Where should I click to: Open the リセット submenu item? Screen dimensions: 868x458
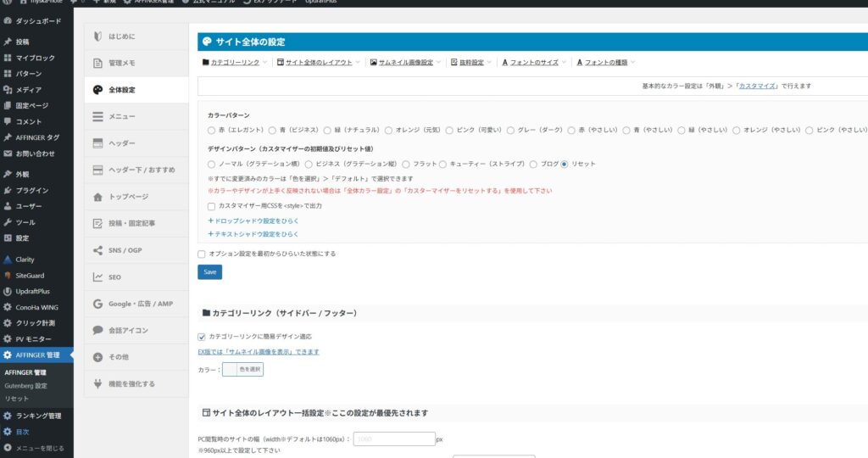(17, 398)
